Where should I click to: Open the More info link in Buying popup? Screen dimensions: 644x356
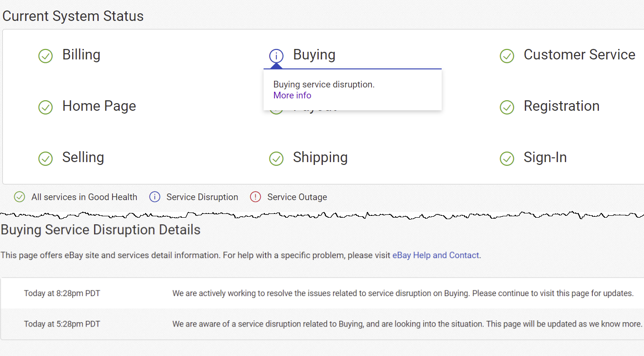pyautogui.click(x=292, y=96)
